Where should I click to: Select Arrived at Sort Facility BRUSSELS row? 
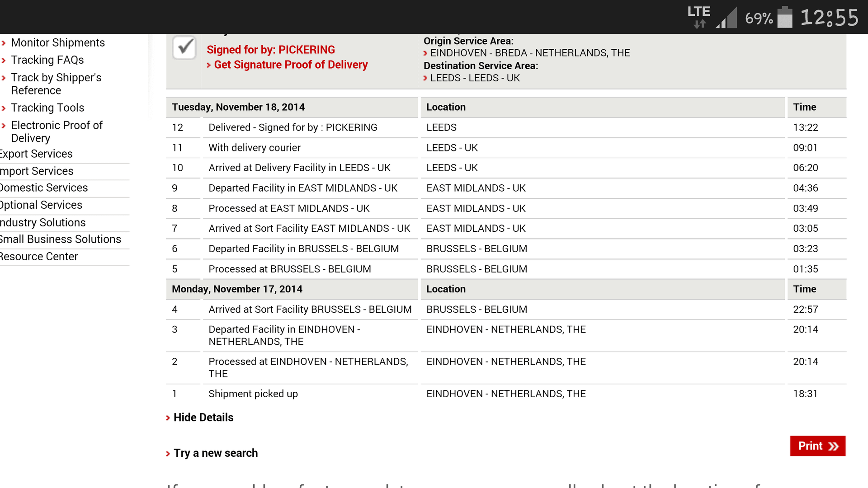point(506,310)
